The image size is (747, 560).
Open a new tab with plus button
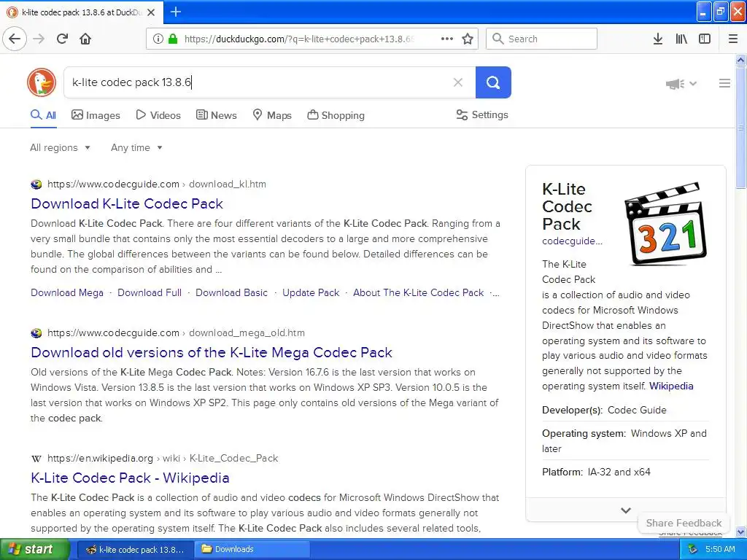176,12
